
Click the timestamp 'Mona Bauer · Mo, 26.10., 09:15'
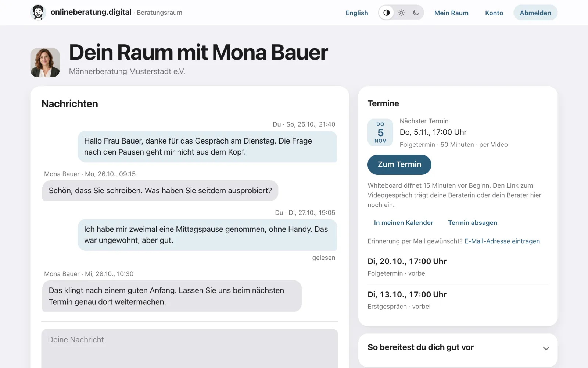pos(90,174)
